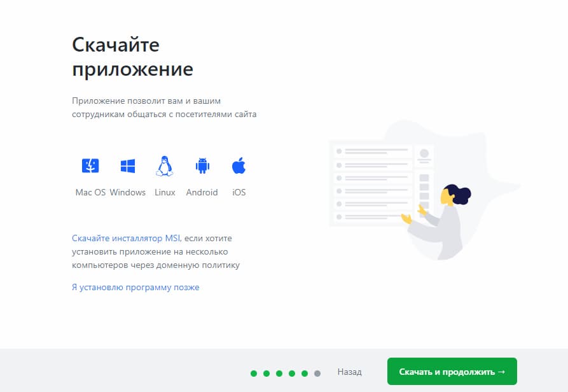Viewport: 568px width, 392px height.
Task: Click the iOS platform label
Action: tap(238, 192)
